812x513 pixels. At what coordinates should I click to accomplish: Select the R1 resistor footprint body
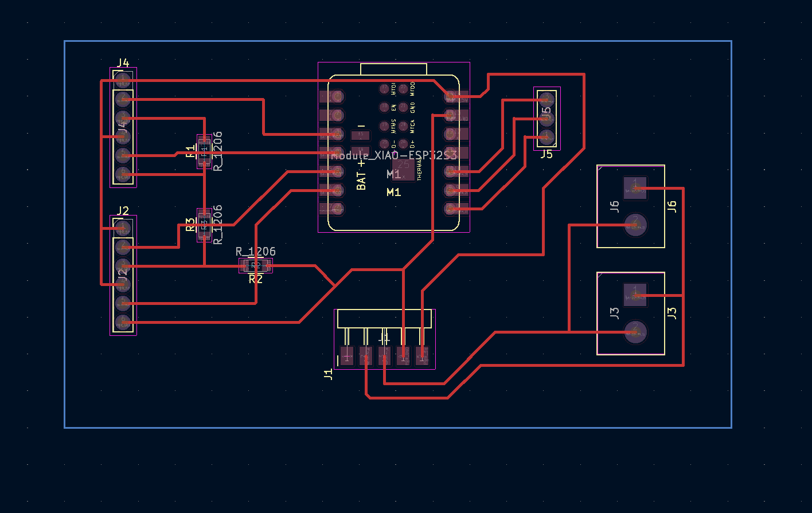tap(204, 151)
